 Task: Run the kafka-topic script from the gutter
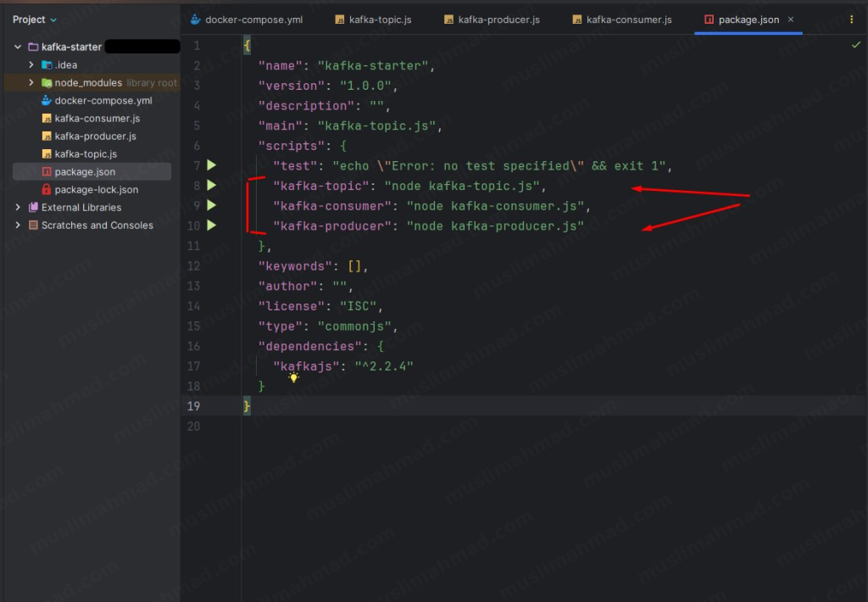[211, 186]
